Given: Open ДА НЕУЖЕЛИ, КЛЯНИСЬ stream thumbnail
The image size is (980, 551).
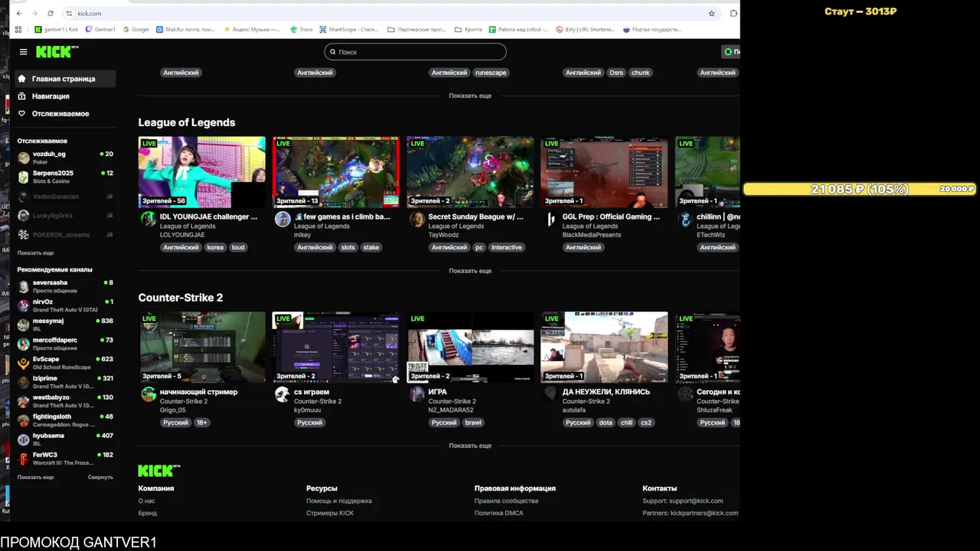Looking at the screenshot, I should point(604,347).
